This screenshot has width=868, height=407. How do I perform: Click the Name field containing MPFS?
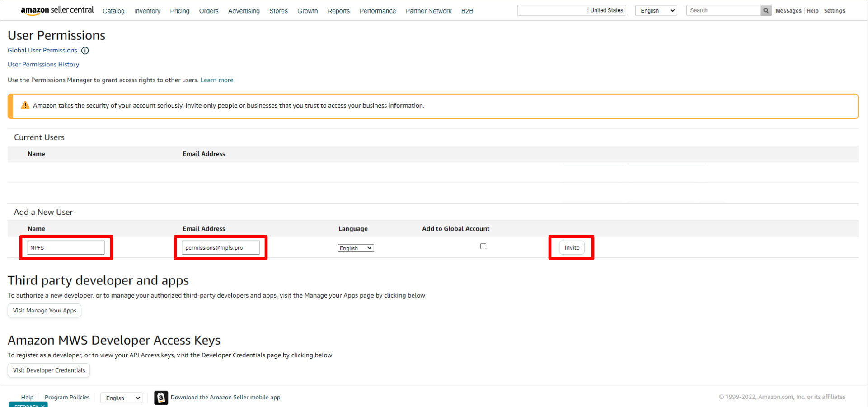(66, 247)
